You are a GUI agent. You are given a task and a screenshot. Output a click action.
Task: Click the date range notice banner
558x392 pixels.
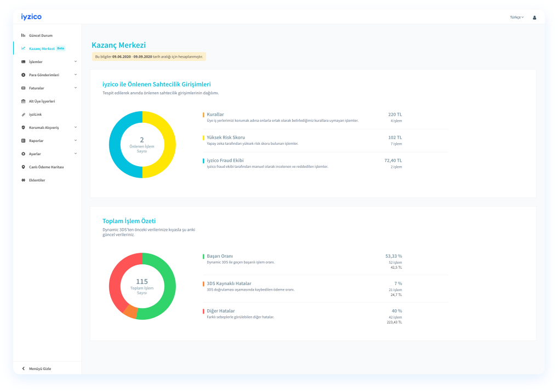coord(149,56)
